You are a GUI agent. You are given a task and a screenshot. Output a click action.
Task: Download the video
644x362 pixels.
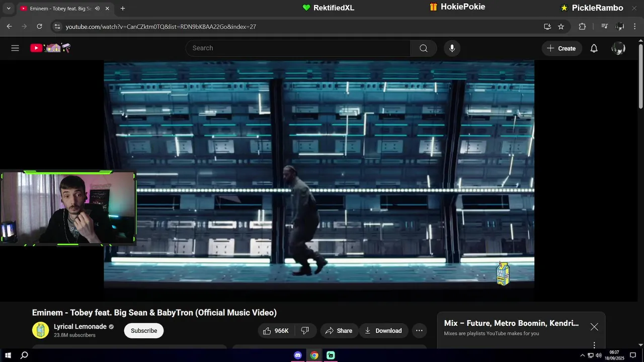point(383,330)
